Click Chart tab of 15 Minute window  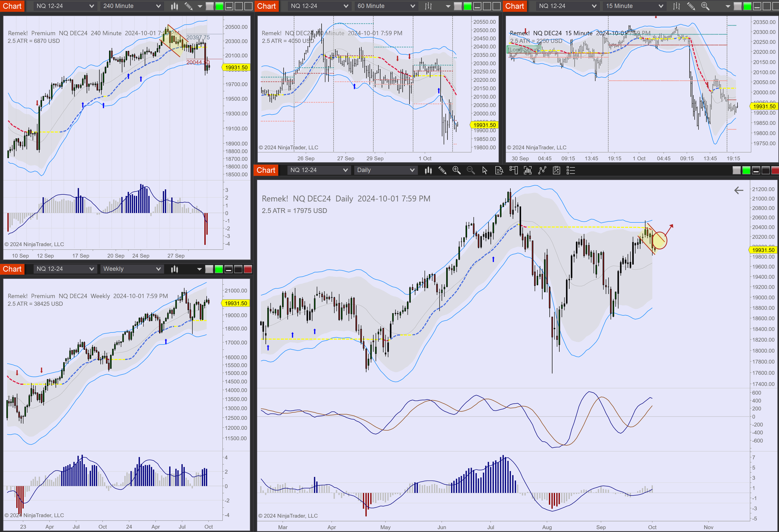pos(514,6)
